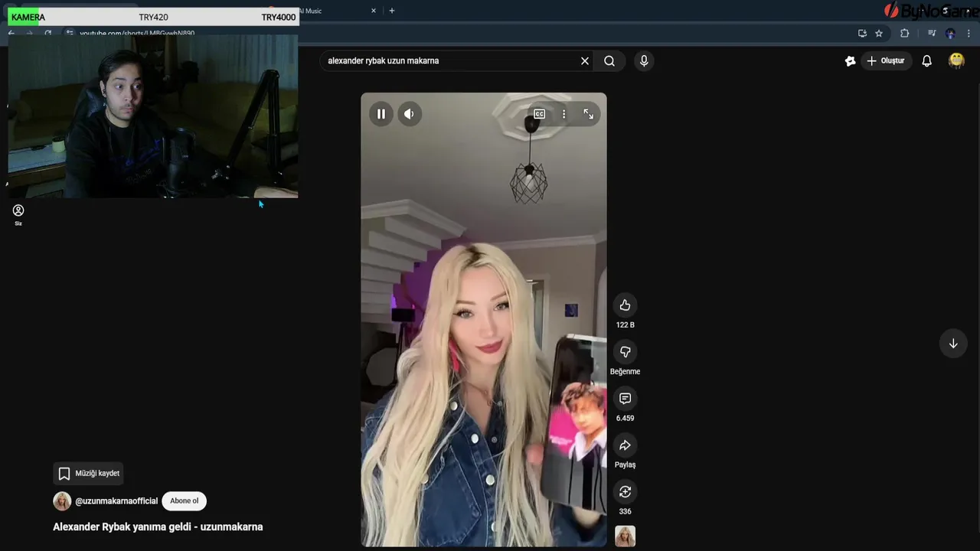Image resolution: width=980 pixels, height=551 pixels.
Task: Open the YouTube account avatar menu
Action: [x=956, y=60]
